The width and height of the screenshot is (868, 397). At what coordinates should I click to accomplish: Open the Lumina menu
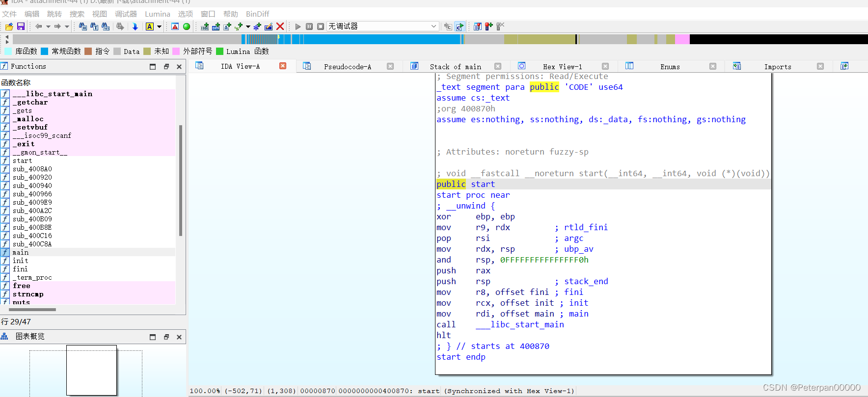[158, 14]
